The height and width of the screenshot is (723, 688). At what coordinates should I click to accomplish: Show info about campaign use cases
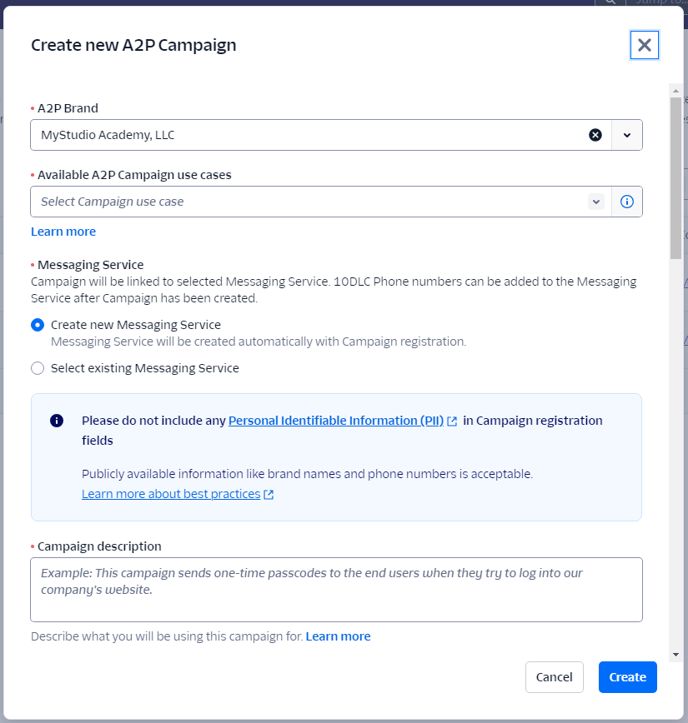click(x=627, y=201)
